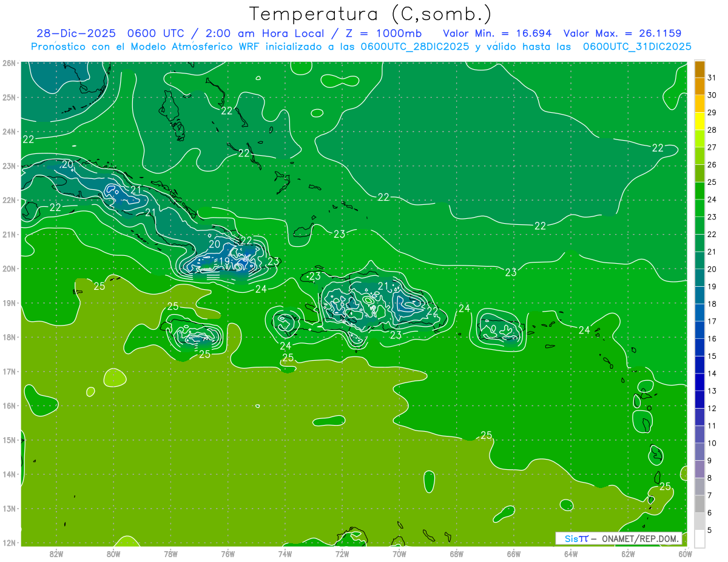The image size is (728, 562).
Task: Click the legend value '30'
Action: point(712,95)
